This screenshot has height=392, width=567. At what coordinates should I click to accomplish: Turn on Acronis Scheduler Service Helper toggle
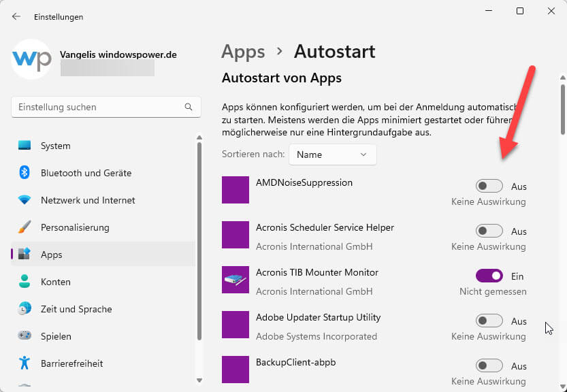489,231
